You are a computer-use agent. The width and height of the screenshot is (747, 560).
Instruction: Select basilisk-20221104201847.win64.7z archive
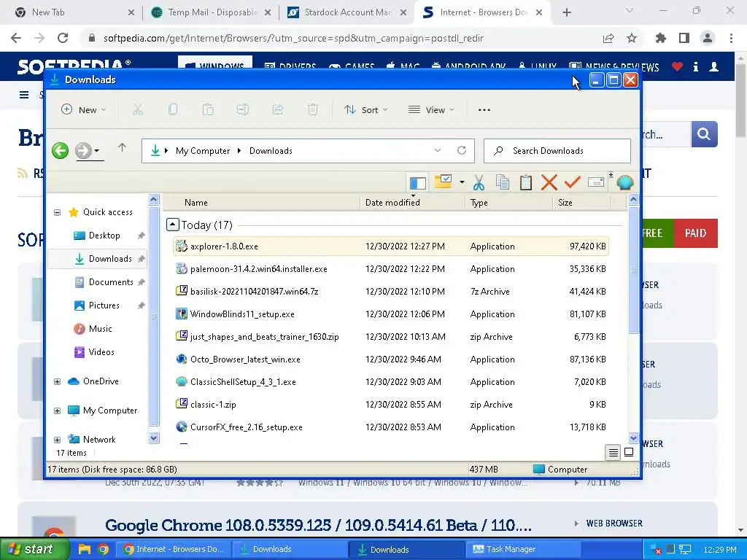[x=391, y=292]
